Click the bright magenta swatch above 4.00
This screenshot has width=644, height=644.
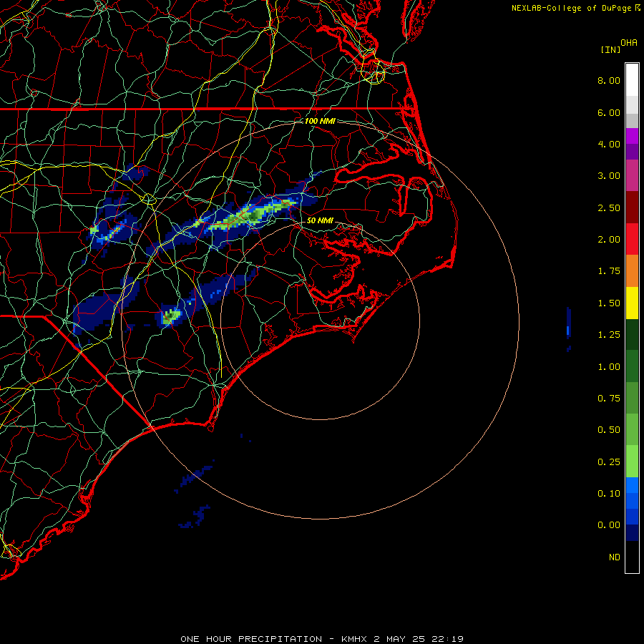(x=632, y=136)
